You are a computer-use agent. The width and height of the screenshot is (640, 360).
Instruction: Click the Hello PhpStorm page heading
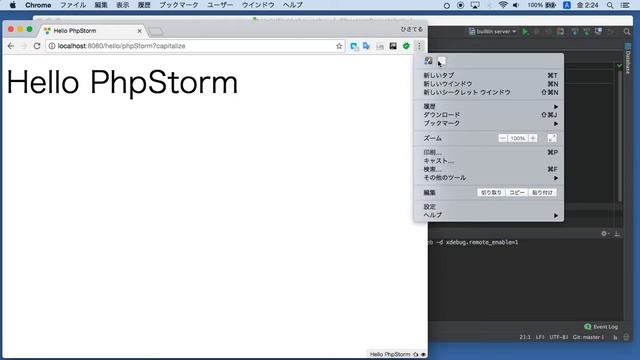click(x=122, y=82)
